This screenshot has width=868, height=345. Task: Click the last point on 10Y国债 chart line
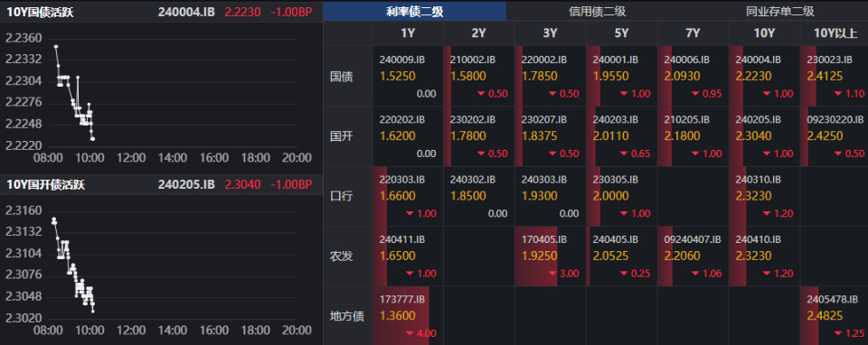pos(92,139)
